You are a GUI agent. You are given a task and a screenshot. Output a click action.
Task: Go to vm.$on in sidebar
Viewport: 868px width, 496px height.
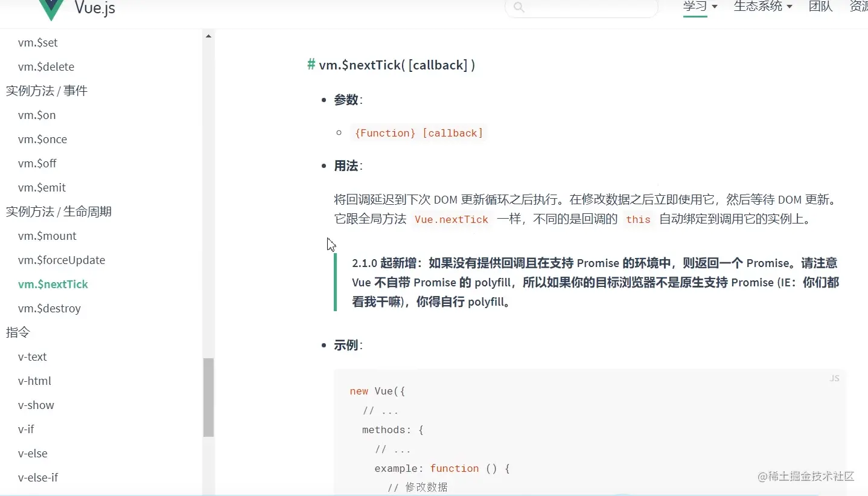coord(37,115)
